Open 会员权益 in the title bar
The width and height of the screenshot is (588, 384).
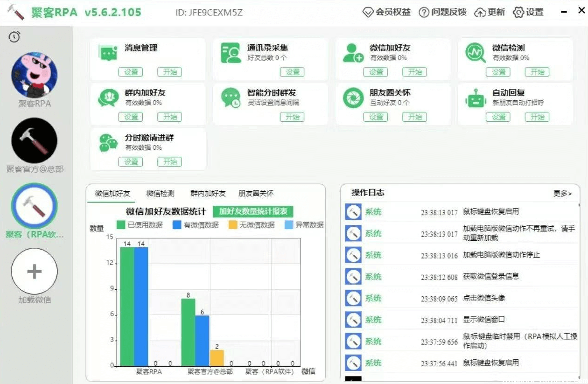pos(387,13)
